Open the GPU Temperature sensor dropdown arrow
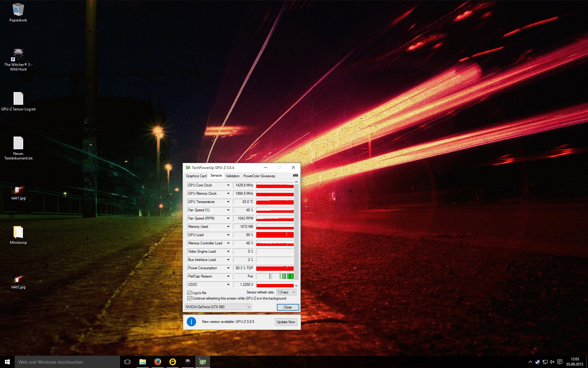The height and width of the screenshot is (368, 588). click(228, 202)
